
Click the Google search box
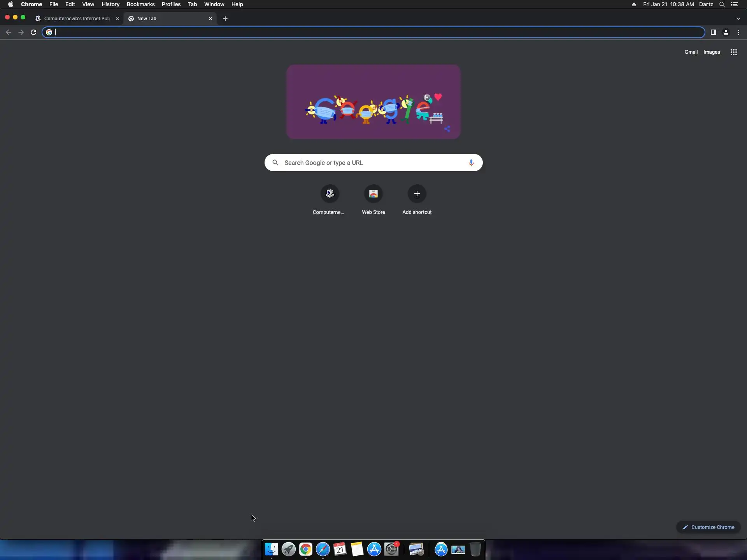(373, 163)
